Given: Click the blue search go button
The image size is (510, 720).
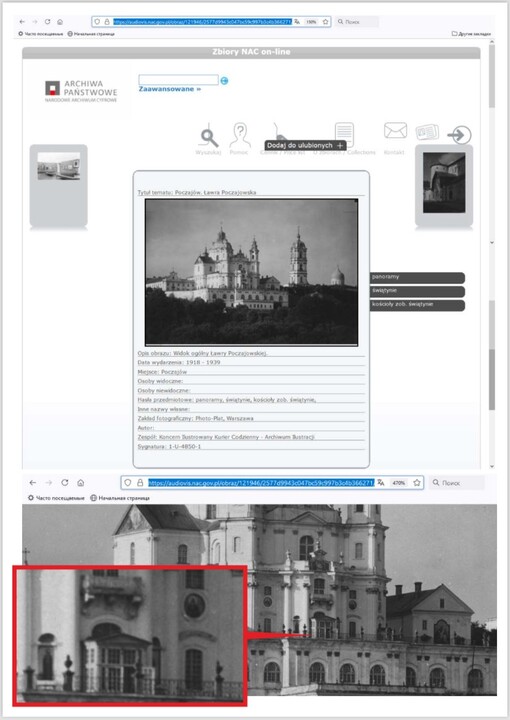Looking at the screenshot, I should click(224, 80).
